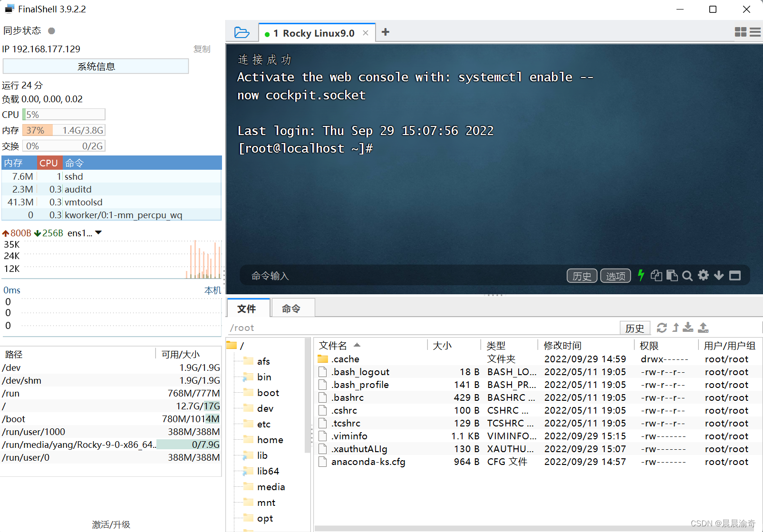763x532 pixels.
Task: Paste into terminal using paste icon
Action: coord(672,275)
